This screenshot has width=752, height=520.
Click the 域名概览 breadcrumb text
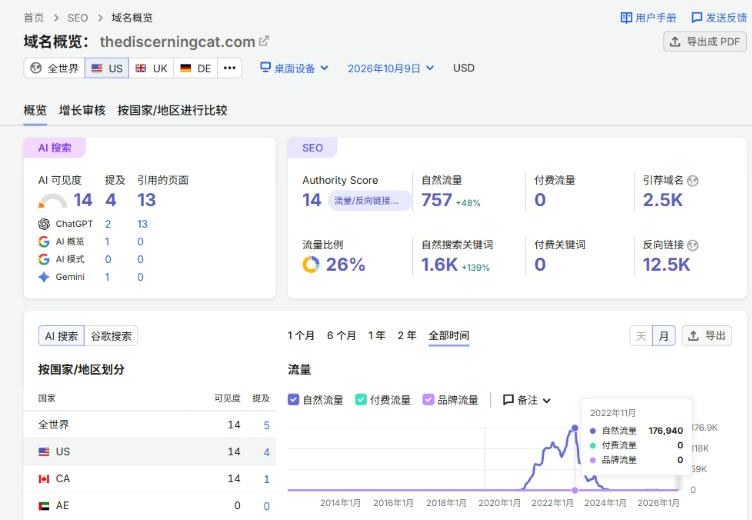pyautogui.click(x=132, y=18)
